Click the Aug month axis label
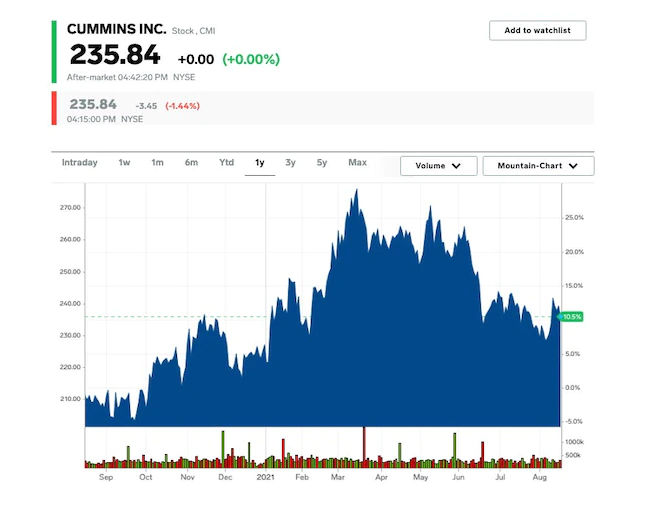Viewport: 660px width, 526px height. (540, 477)
